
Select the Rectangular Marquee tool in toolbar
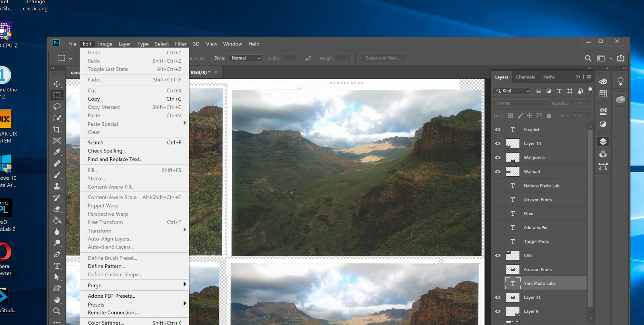(57, 95)
